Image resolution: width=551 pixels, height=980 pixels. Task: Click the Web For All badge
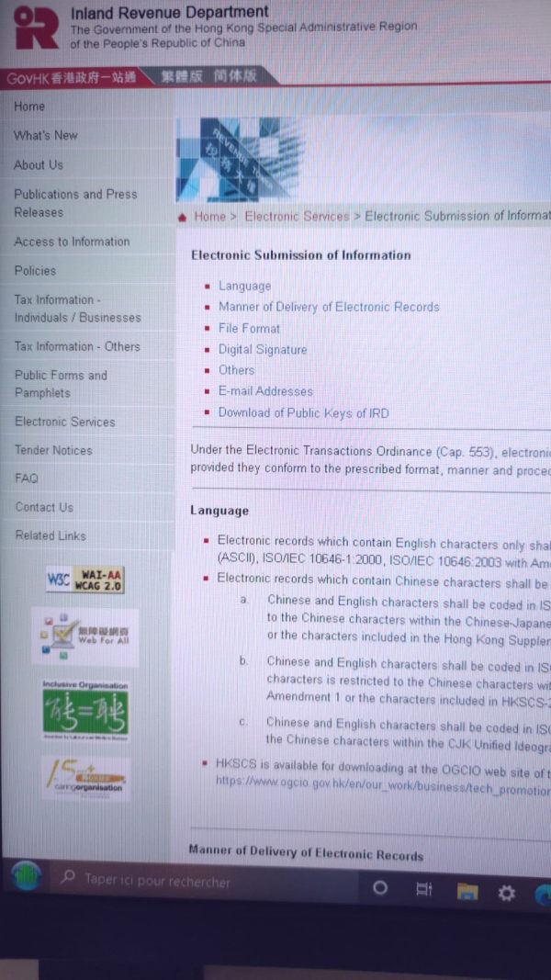click(x=85, y=636)
